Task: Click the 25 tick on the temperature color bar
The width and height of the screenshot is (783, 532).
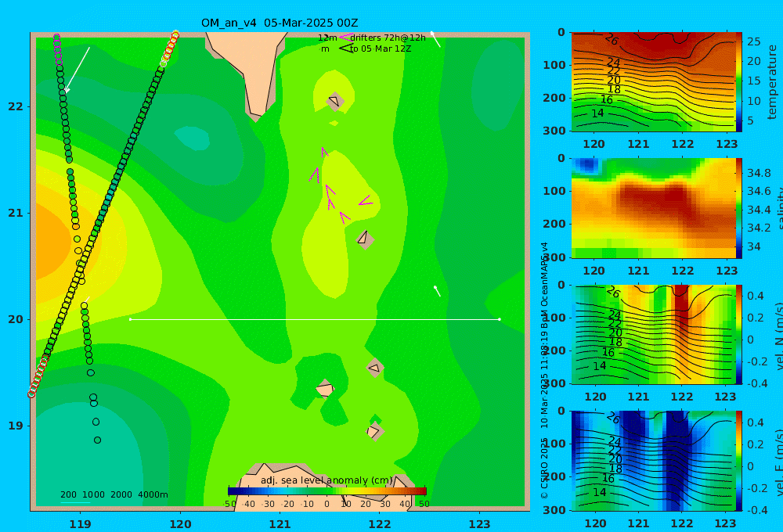Action: (x=753, y=41)
